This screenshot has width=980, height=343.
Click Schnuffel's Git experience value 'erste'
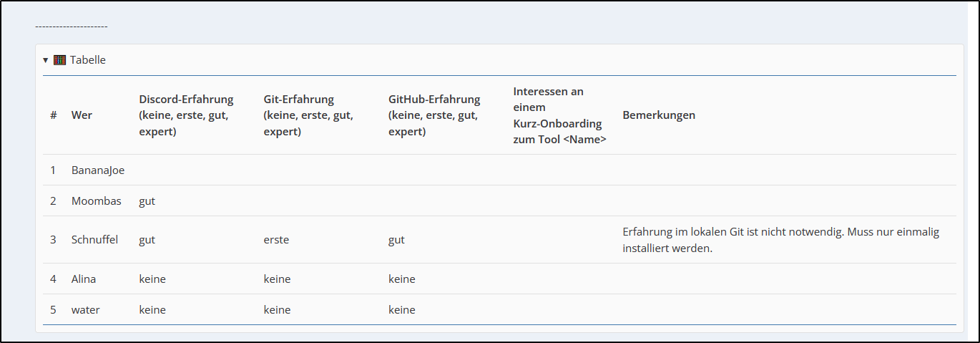276,240
